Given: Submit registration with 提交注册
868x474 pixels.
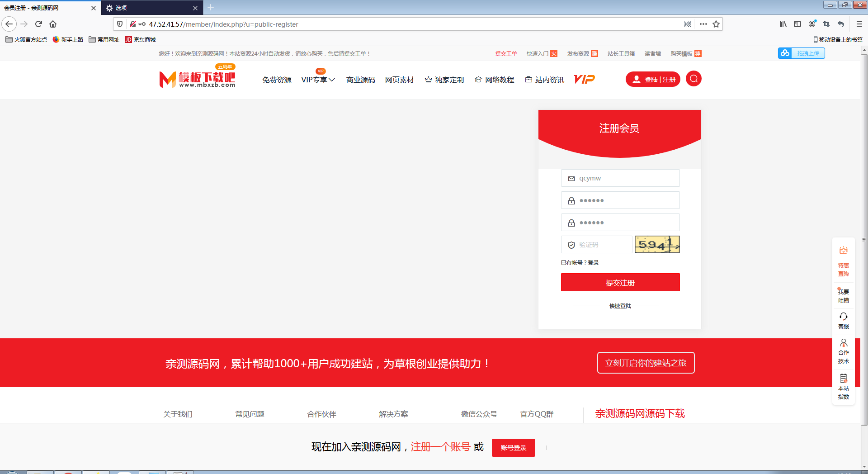Looking at the screenshot, I should coord(620,282).
